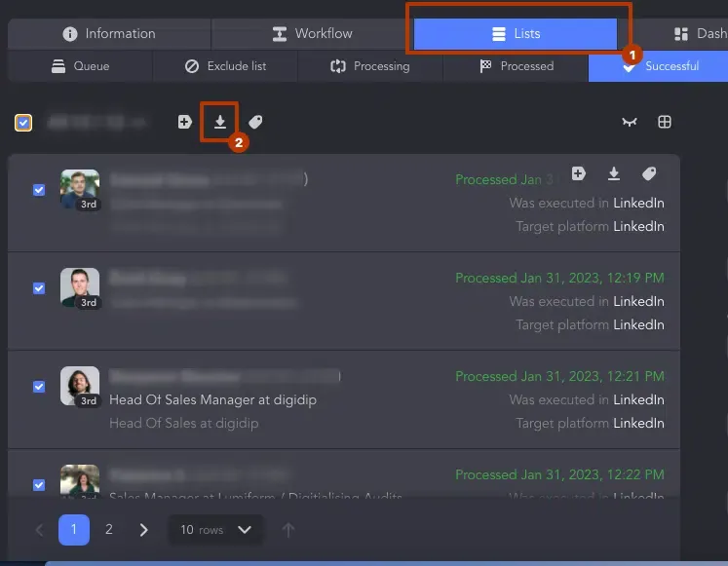
Task: Open avatar of the digidip sales head
Action: click(80, 386)
